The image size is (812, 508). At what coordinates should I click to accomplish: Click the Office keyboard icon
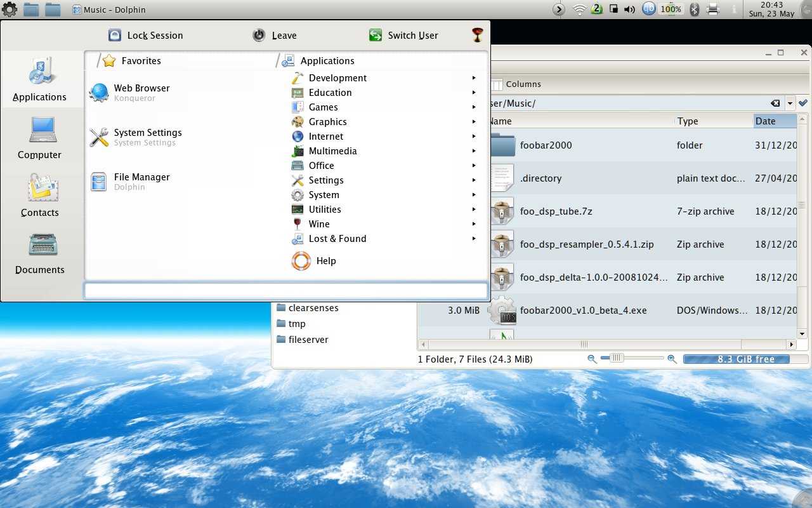[298, 166]
